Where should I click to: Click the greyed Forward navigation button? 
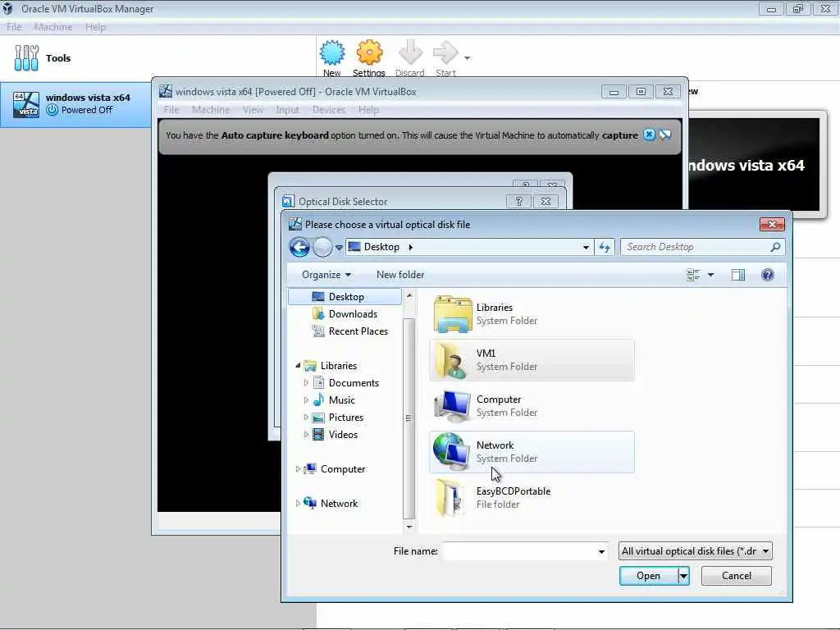[x=322, y=247]
